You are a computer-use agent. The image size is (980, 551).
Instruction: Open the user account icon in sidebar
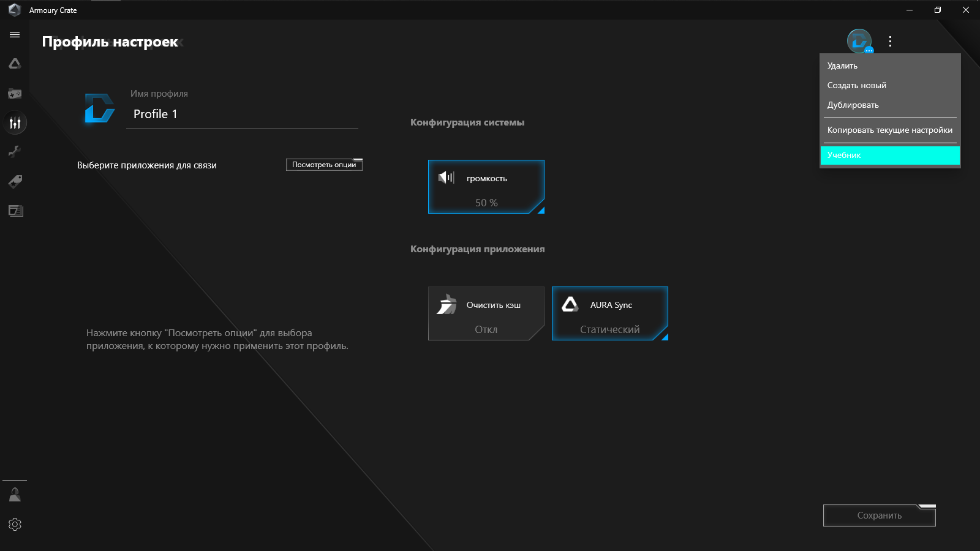(x=15, y=495)
